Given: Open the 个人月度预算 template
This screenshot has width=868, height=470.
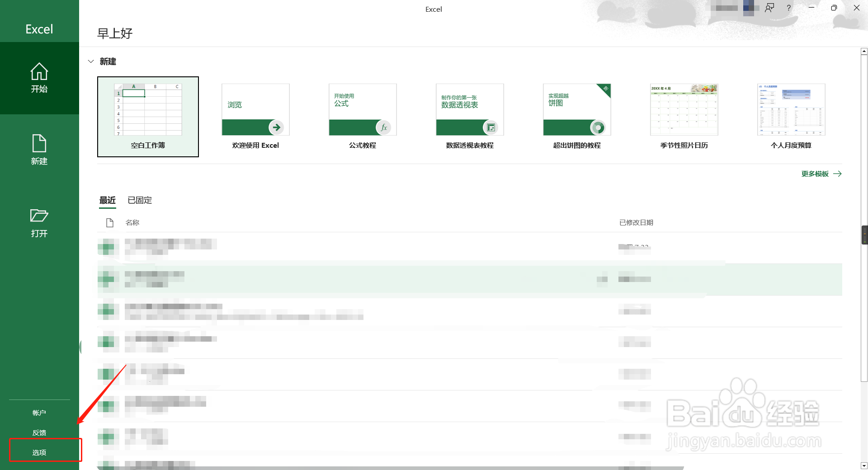Looking at the screenshot, I should (x=791, y=117).
